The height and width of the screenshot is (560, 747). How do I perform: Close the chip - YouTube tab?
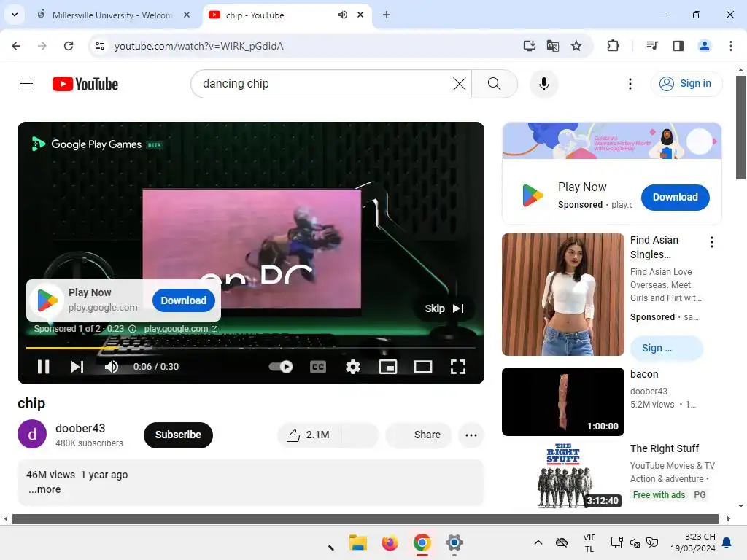pos(360,15)
